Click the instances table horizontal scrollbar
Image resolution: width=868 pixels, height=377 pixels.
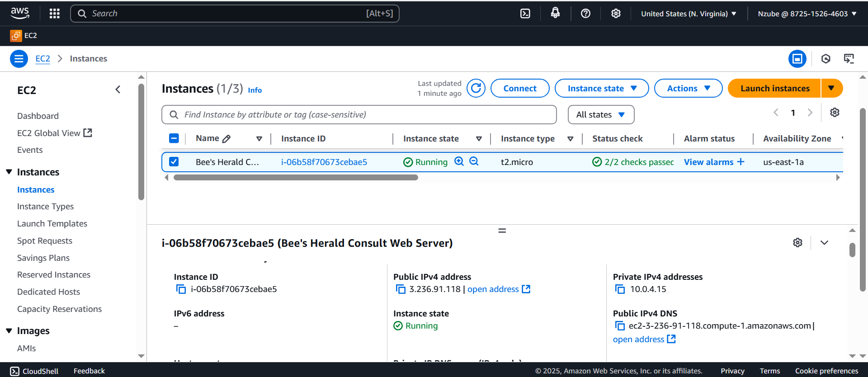coord(296,178)
